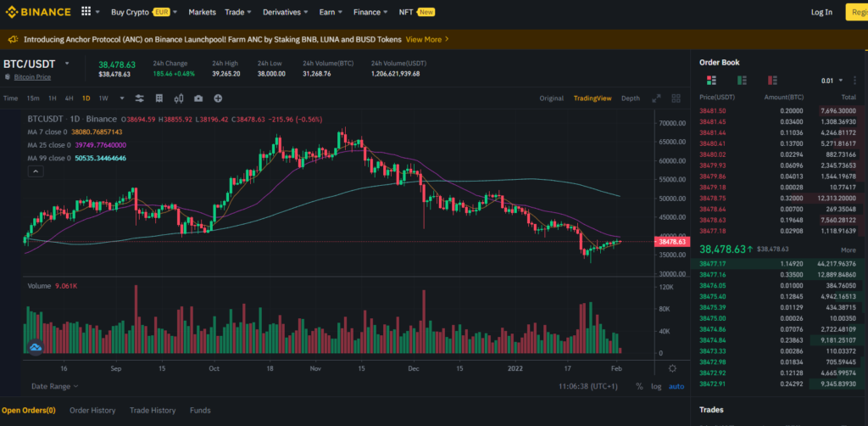Image resolution: width=868 pixels, height=426 pixels.
Task: Select the 1W chart interval
Action: click(x=103, y=98)
